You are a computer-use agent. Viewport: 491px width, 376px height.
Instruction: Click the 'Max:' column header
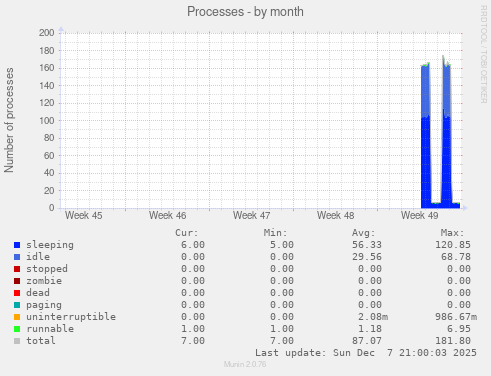tap(452, 233)
